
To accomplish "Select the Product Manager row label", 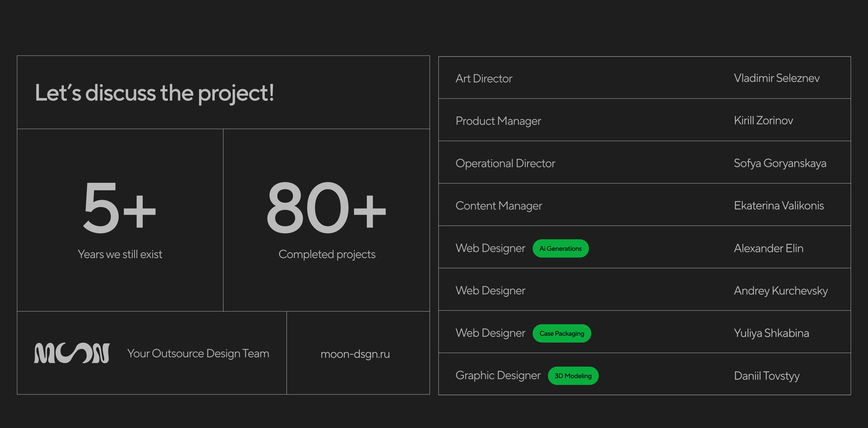I will (498, 121).
